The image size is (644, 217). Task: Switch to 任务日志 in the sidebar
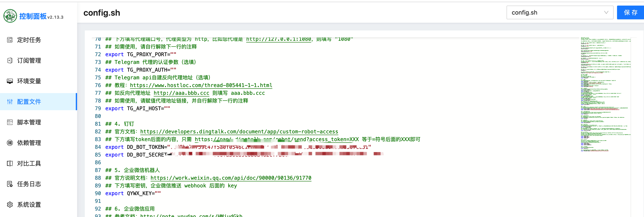[x=29, y=184]
